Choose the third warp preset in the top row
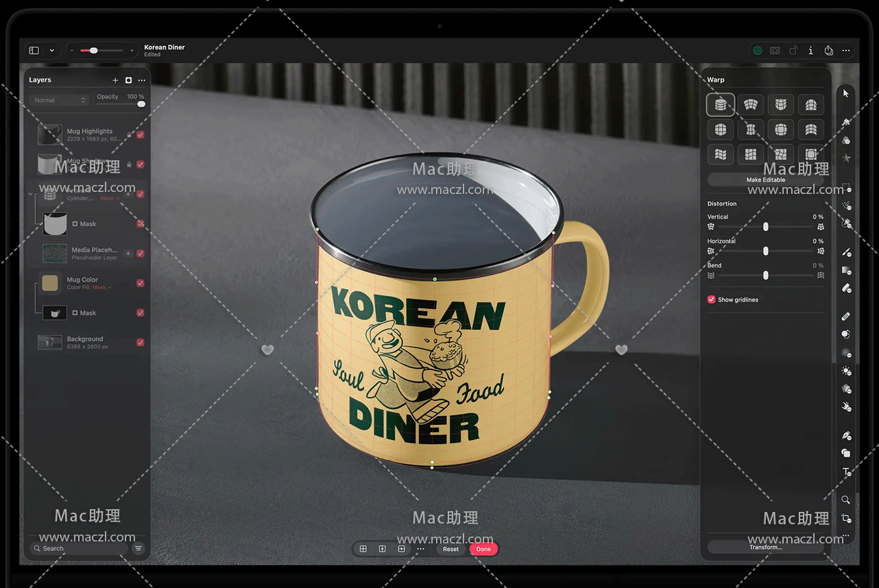879x588 pixels. pyautogui.click(x=781, y=105)
